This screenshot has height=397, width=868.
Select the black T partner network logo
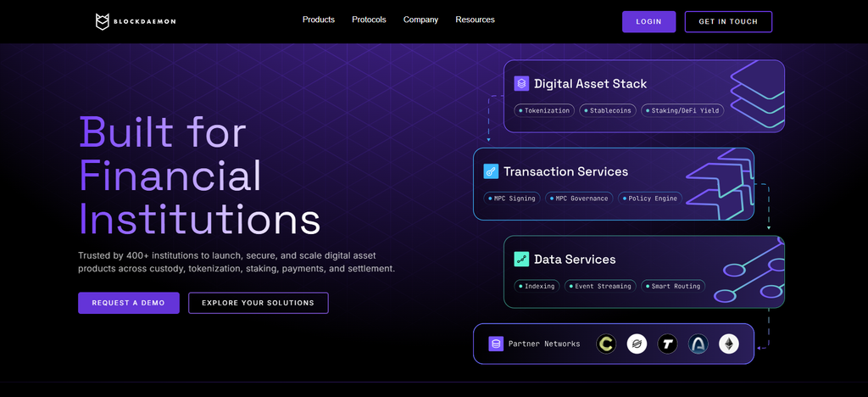pos(668,344)
